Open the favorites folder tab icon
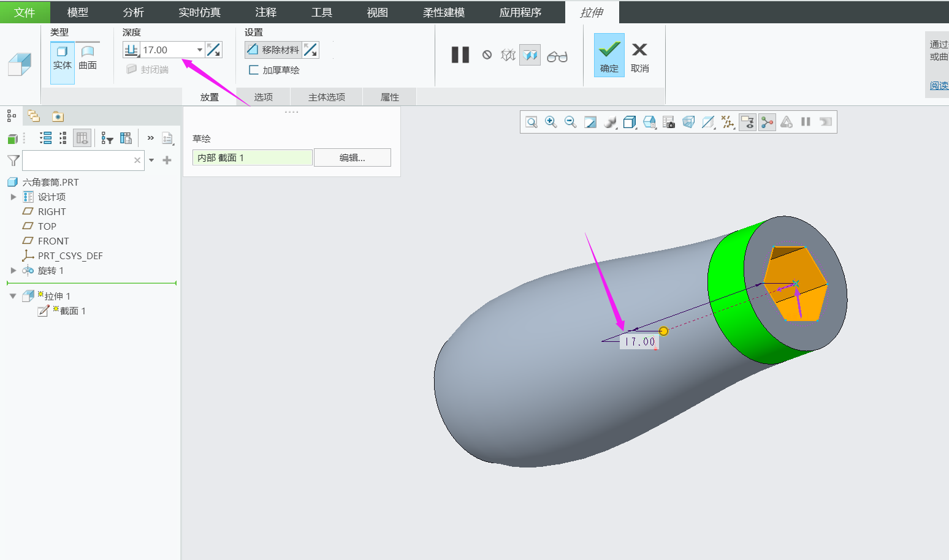Viewport: 949px width, 560px height. click(x=58, y=116)
